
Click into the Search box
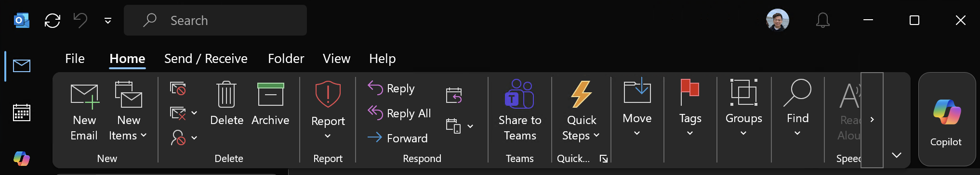click(215, 20)
